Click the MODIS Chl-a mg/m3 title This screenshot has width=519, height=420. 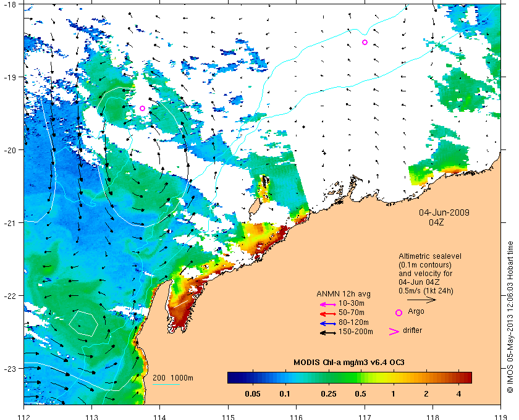tap(349, 363)
